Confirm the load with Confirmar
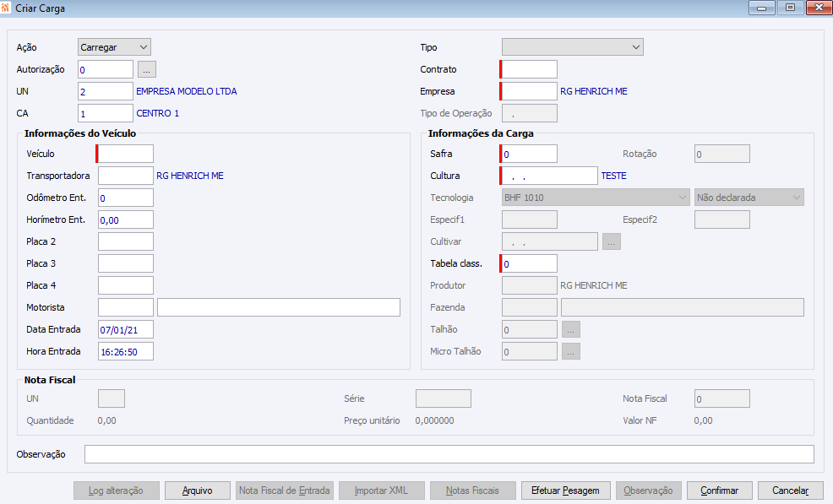 point(719,490)
